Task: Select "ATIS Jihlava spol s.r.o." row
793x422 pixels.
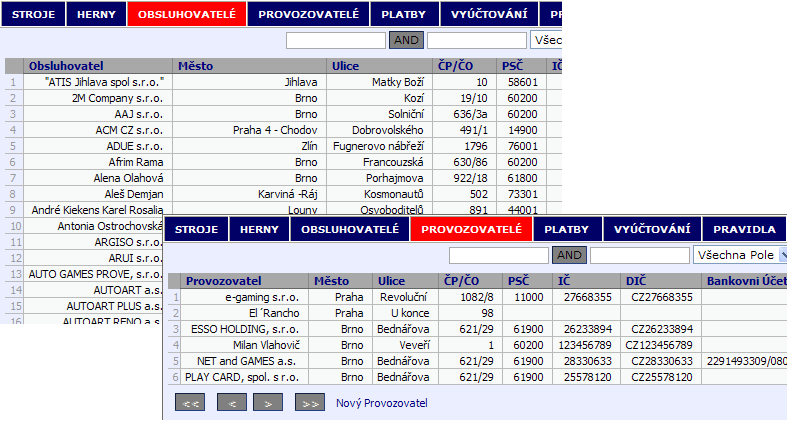Action: 283,82
